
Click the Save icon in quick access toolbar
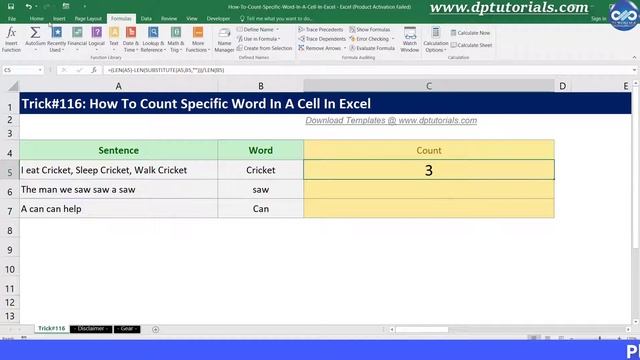(11, 7)
